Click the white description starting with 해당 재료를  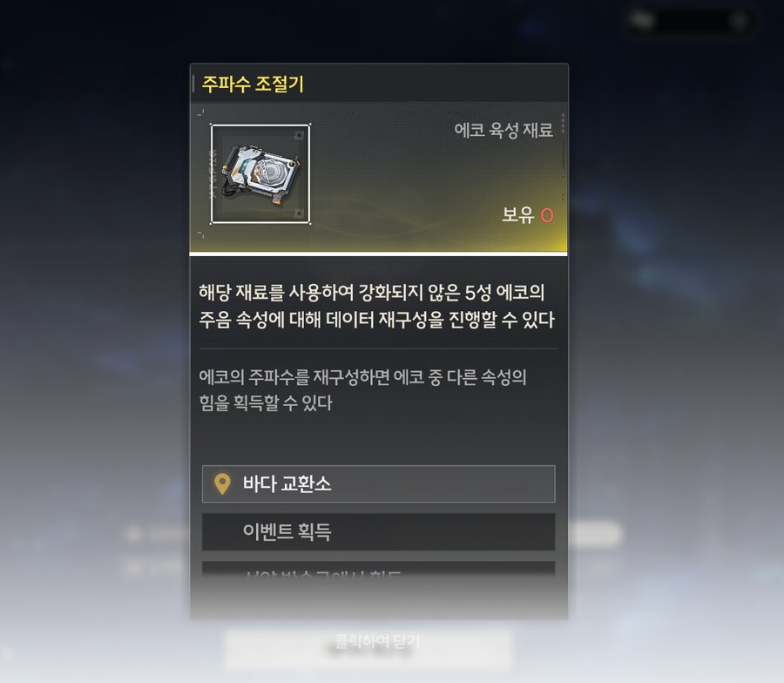tap(376, 306)
